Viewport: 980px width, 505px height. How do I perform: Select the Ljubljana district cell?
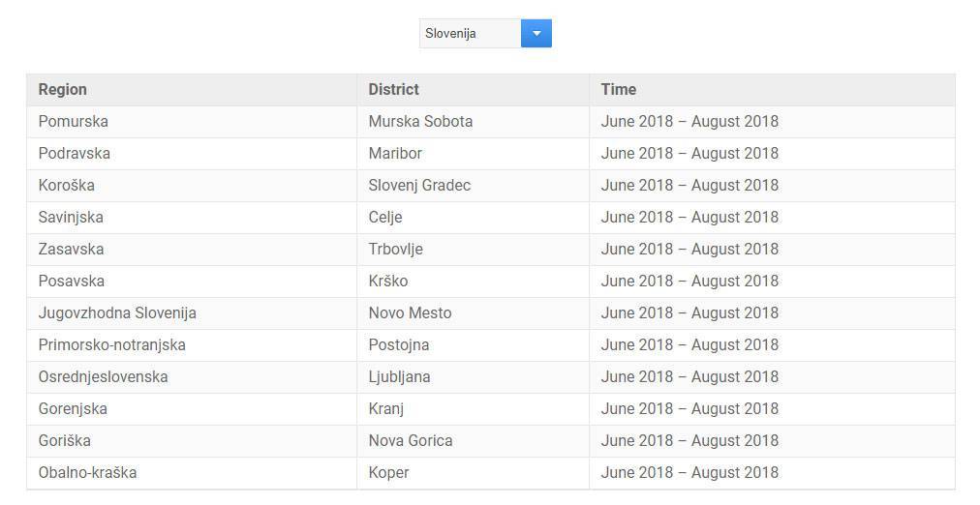click(x=399, y=377)
